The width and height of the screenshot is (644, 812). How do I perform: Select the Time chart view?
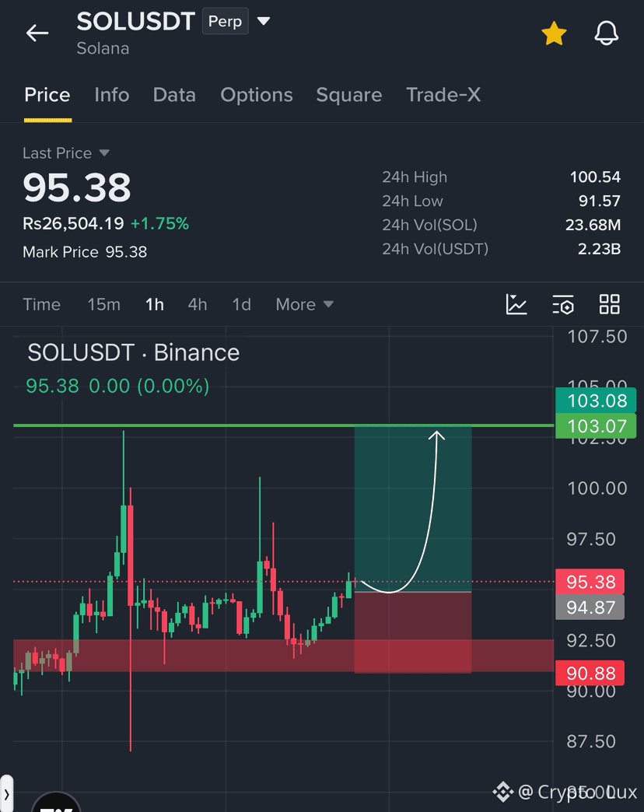41,305
